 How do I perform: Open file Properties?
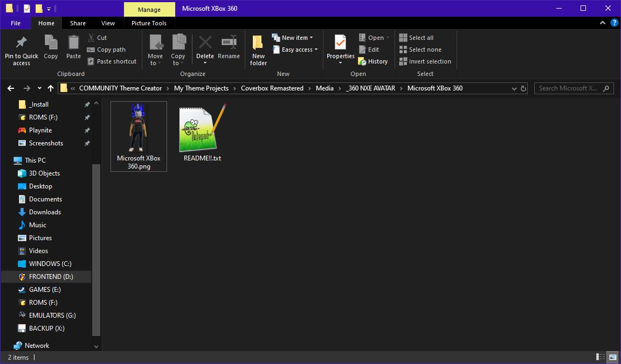pyautogui.click(x=340, y=50)
